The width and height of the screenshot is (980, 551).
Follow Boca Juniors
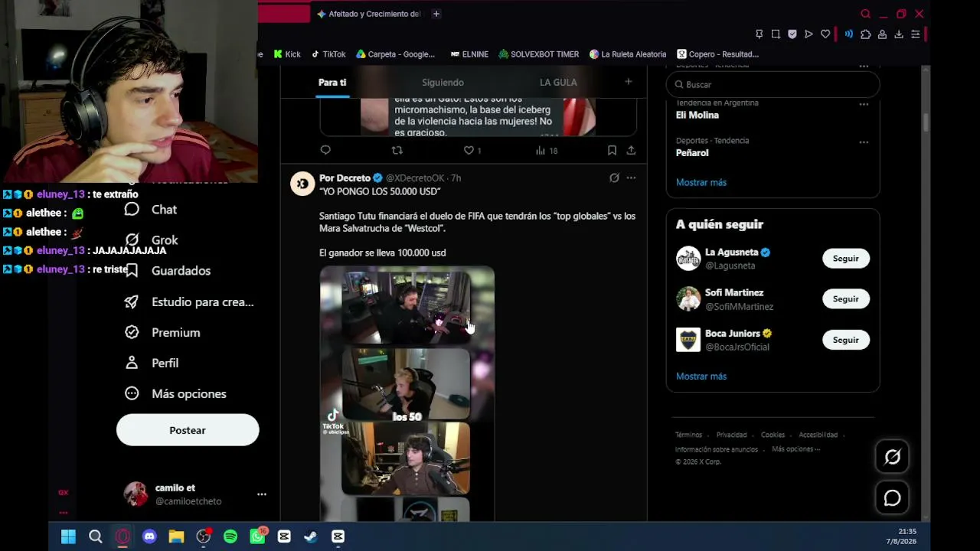[x=846, y=340]
